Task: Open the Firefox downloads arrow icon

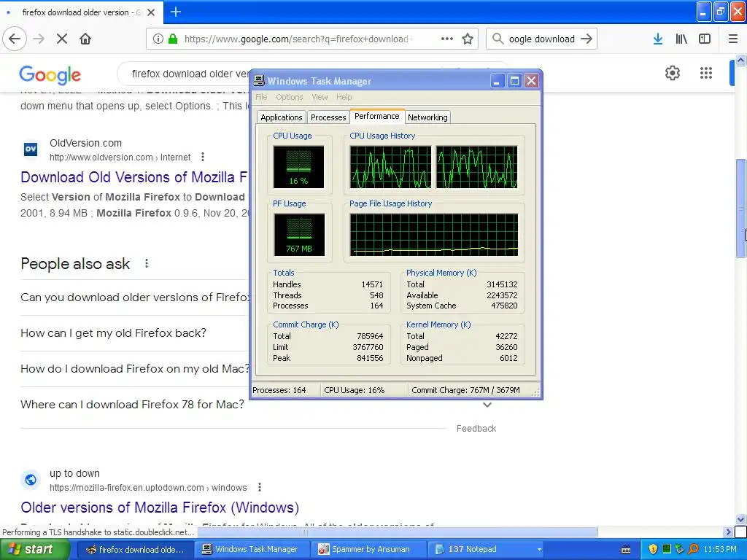Action: [657, 39]
